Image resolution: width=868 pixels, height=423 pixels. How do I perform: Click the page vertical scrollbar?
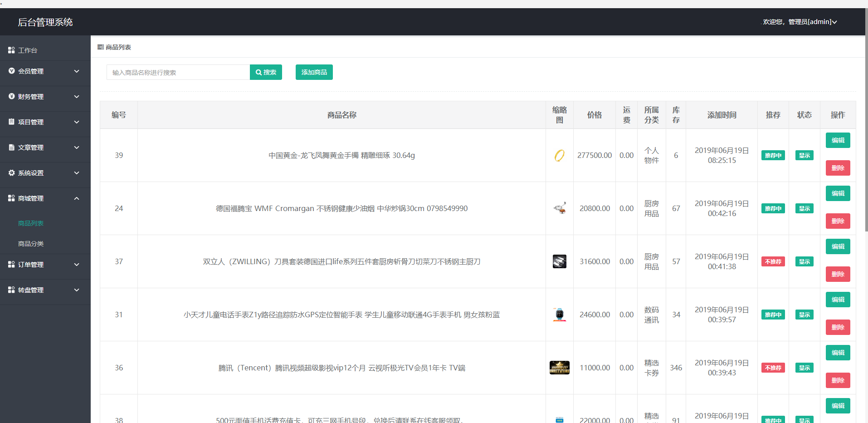coord(866,120)
